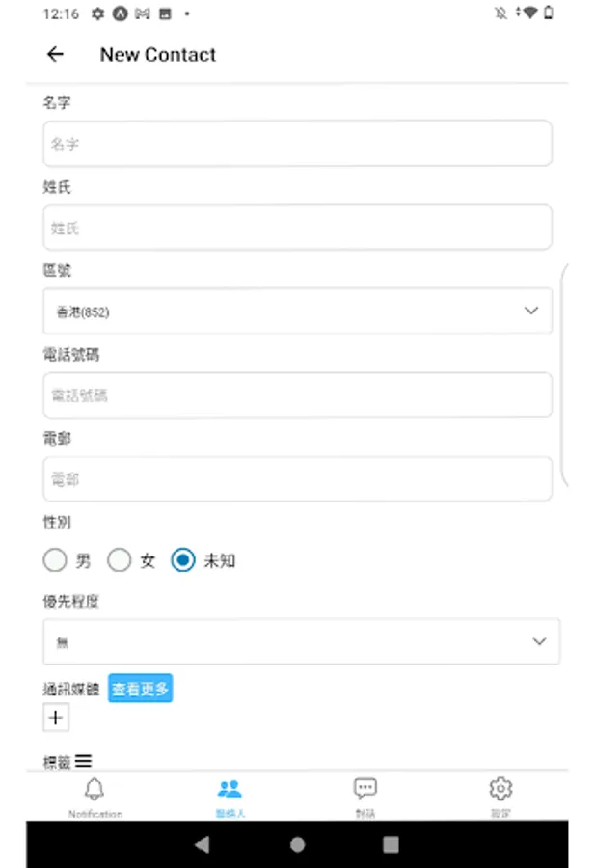Select the 女 gender radio button
The height and width of the screenshot is (868, 595).
tap(119, 560)
